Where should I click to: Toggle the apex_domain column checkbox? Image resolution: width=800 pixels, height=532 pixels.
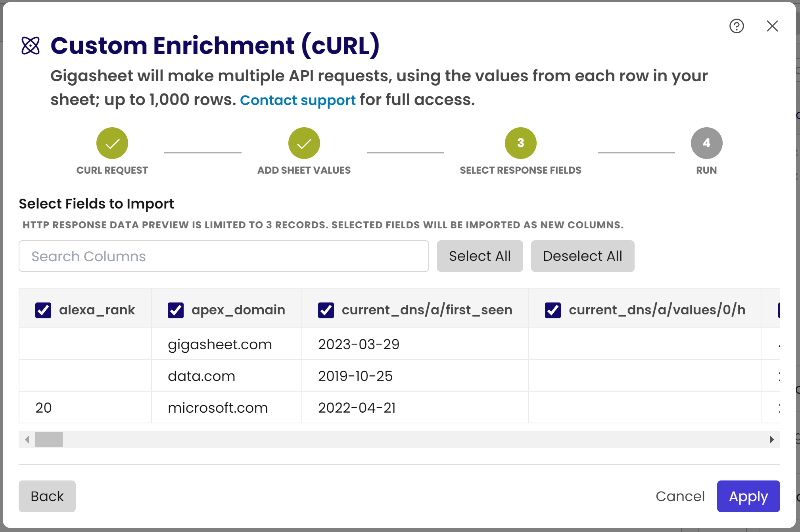tap(176, 310)
